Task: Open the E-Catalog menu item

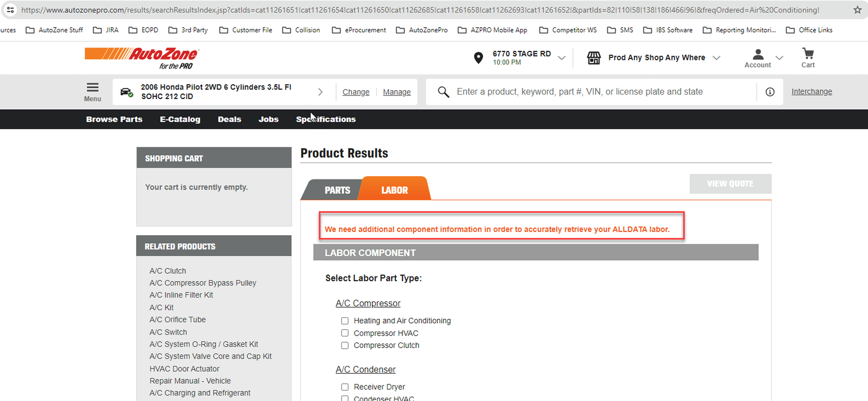Action: click(x=180, y=119)
